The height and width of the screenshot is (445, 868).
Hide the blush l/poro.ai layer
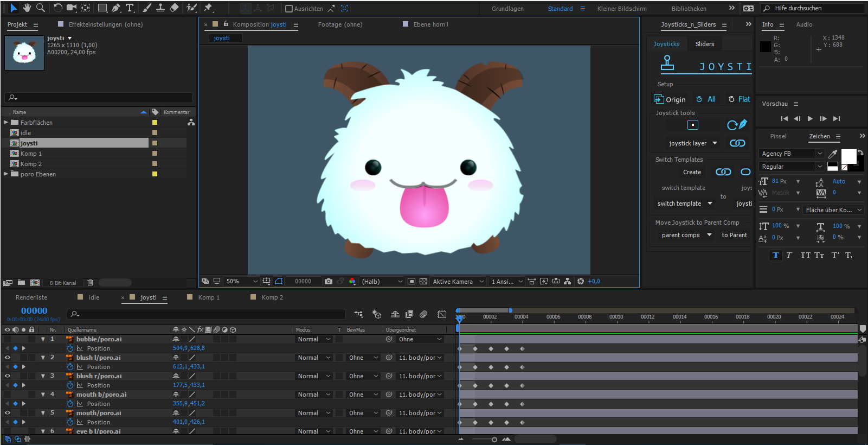[8, 358]
